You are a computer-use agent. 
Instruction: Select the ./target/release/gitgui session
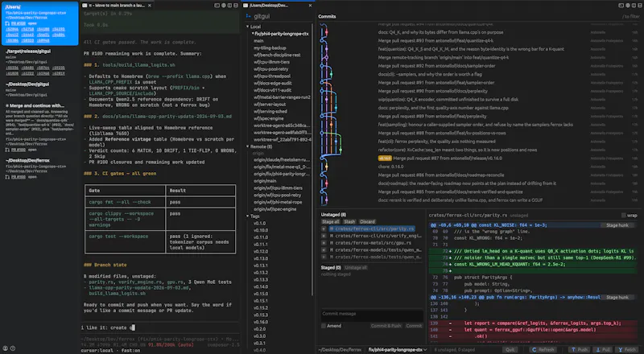(39, 63)
